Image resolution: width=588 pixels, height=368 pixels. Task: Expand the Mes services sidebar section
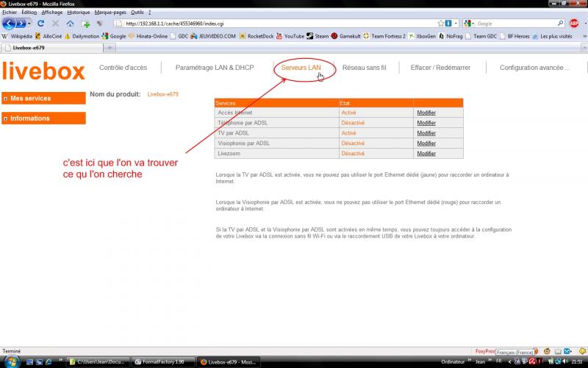[x=43, y=99]
